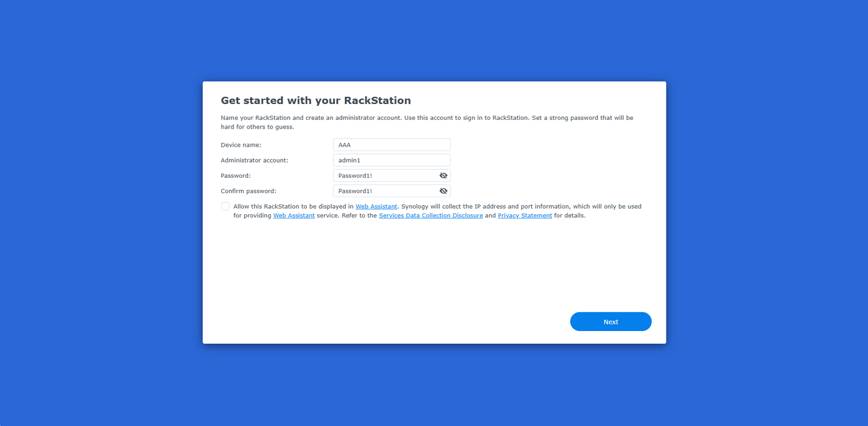
Task: Open Web Assistant link after 'displayed in'
Action: pos(376,206)
